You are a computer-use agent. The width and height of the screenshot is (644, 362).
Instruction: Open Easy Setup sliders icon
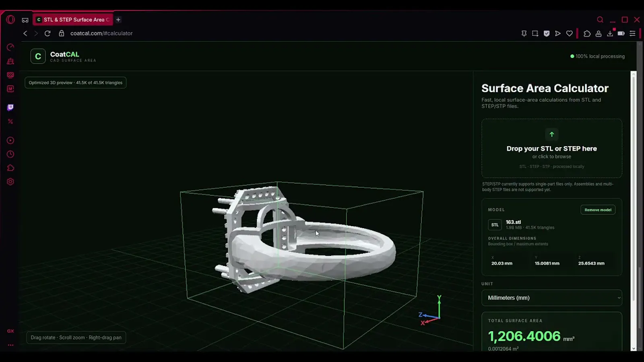[x=632, y=33]
